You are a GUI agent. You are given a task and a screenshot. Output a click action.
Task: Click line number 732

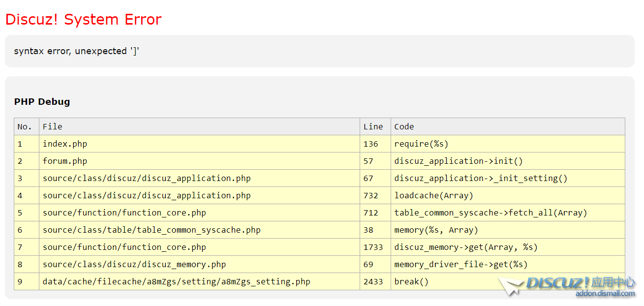click(x=375, y=195)
